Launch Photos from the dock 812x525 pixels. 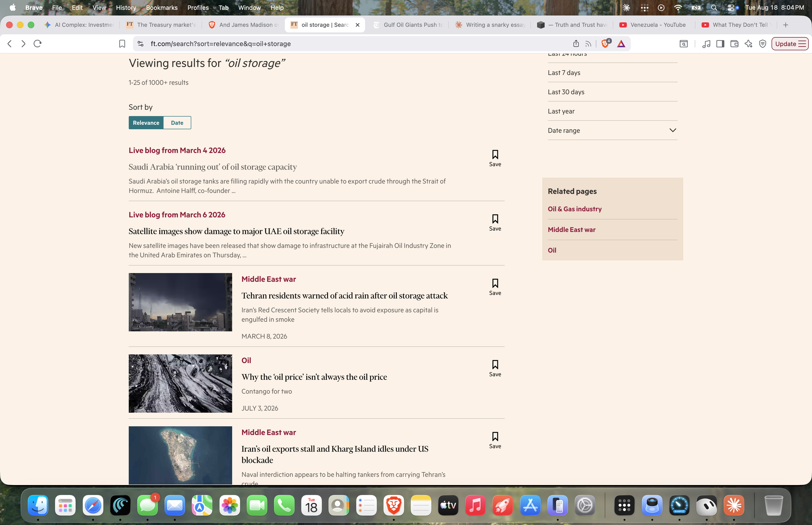pyautogui.click(x=230, y=505)
